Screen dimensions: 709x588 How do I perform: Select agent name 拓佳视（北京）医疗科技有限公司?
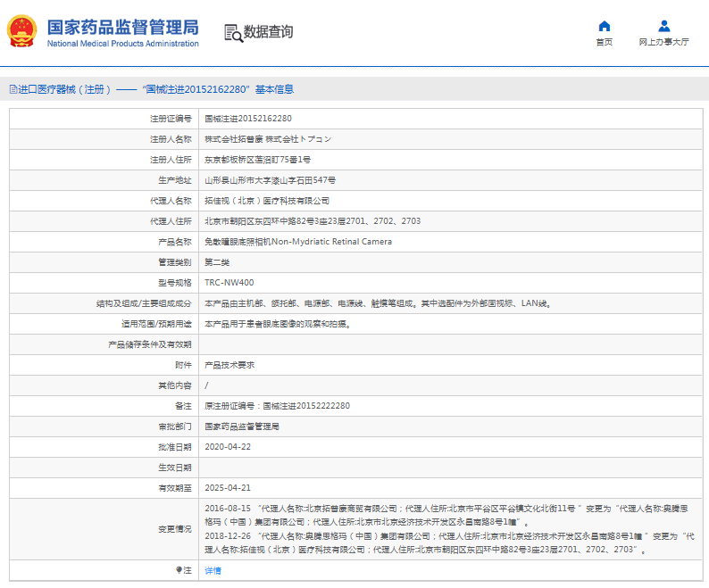tap(267, 201)
